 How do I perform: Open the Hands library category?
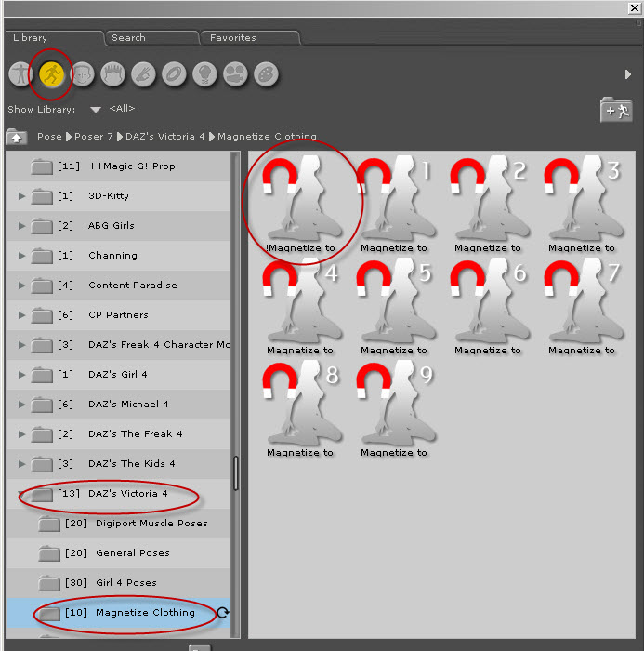(143, 74)
